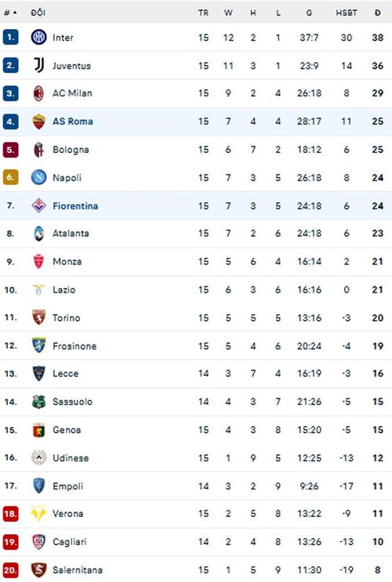This screenshot has height=582, width=392.
Task: Click the Napoli circular logo
Action: [38, 177]
